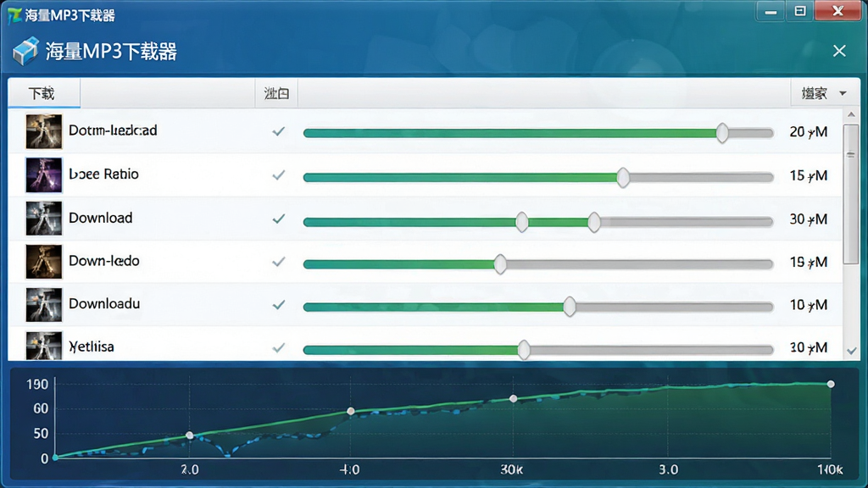Click the list's vertical scrollbar thumb
Image resolution: width=868 pixels, height=488 pixels.
[851, 194]
